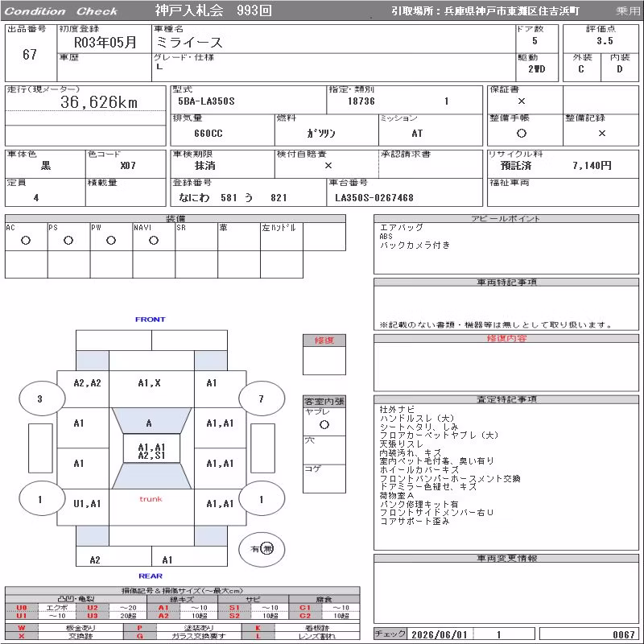This screenshot has width=644, height=644.
Task: Click the fuel type 'ガソリン'
Action: [320, 133]
